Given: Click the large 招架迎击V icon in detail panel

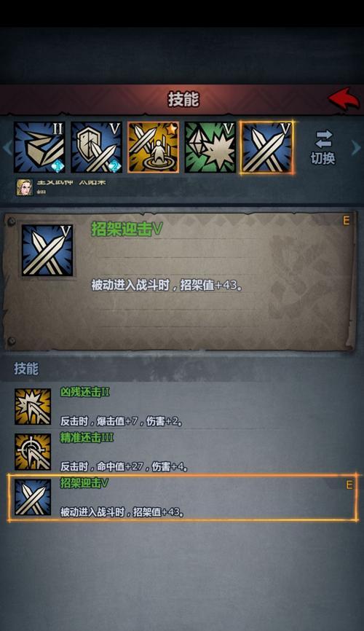Looking at the screenshot, I should (47, 251).
